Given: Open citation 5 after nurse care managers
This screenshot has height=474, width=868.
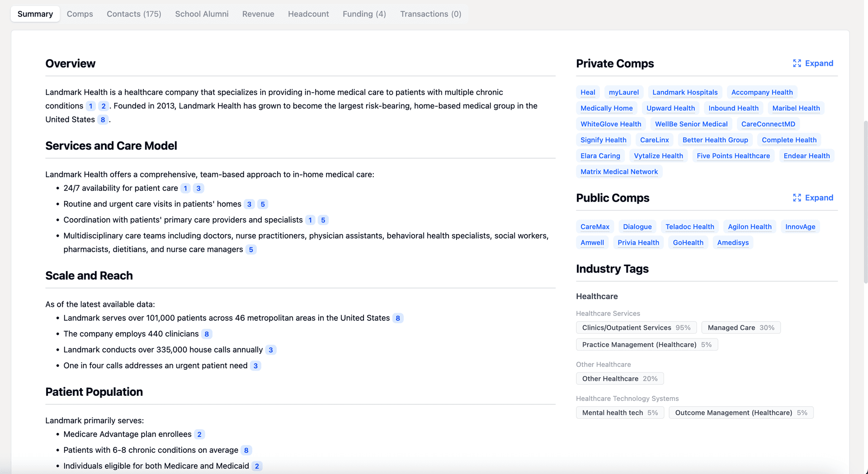Looking at the screenshot, I should coord(251,249).
